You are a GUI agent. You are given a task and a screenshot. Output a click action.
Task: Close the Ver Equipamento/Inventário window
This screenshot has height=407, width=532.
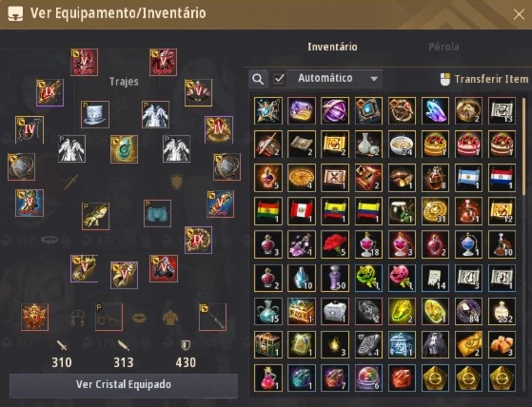point(519,14)
